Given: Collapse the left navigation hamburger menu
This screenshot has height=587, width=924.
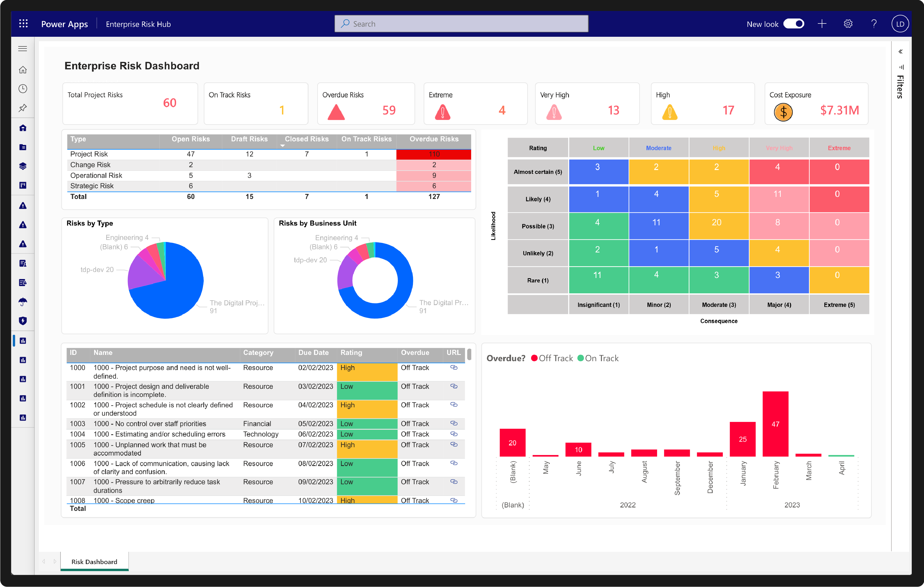Looking at the screenshot, I should pos(23,49).
